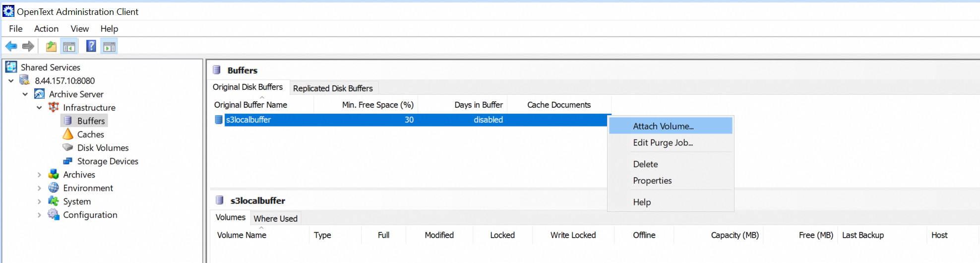Viewport: 980px width, 263px height.
Task: Sort by Original Buffer Name column
Action: pyautogui.click(x=261, y=105)
